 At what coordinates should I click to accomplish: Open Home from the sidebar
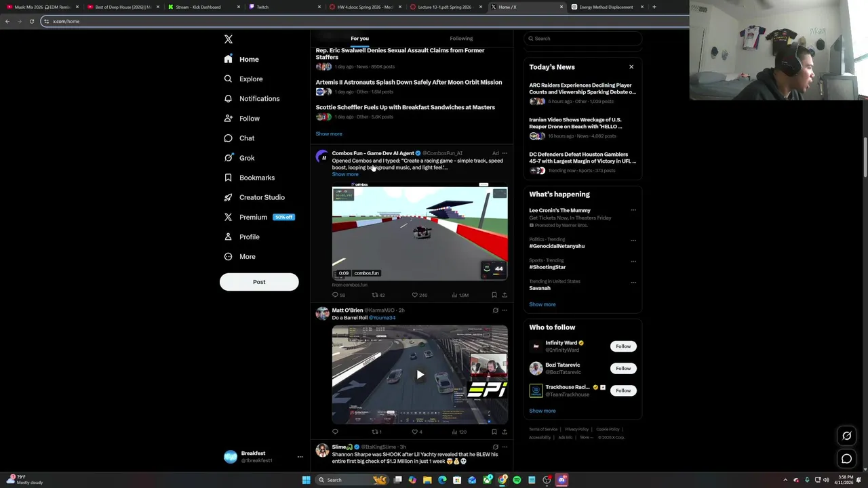(242, 59)
